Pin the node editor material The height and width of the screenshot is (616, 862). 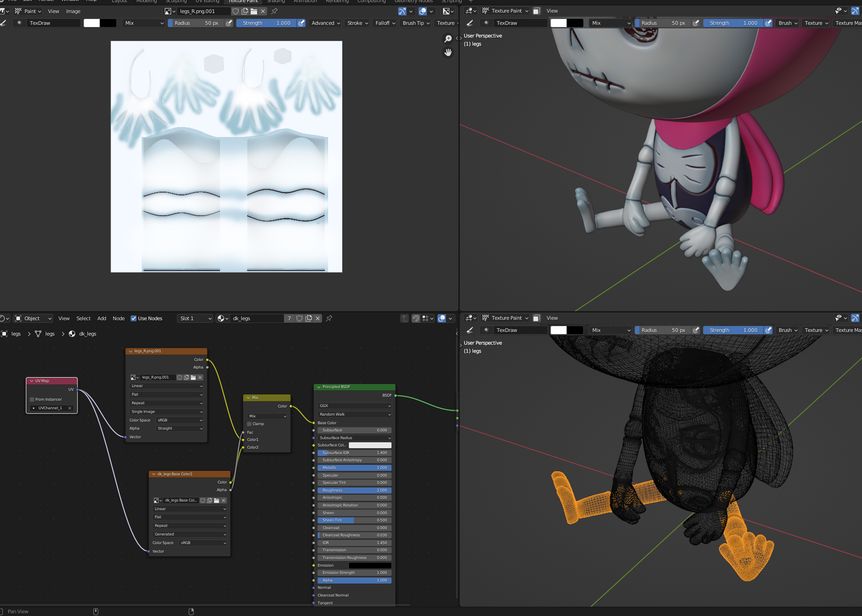coord(329,318)
